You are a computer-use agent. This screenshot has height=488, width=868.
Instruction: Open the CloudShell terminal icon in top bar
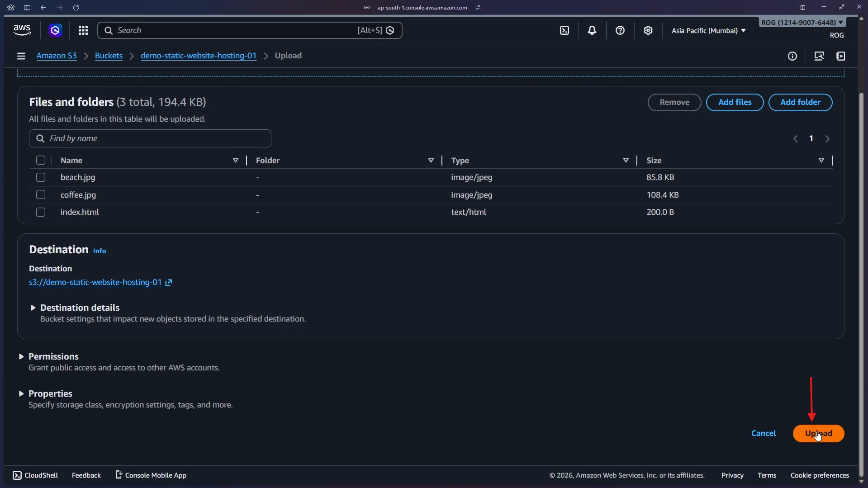click(565, 30)
